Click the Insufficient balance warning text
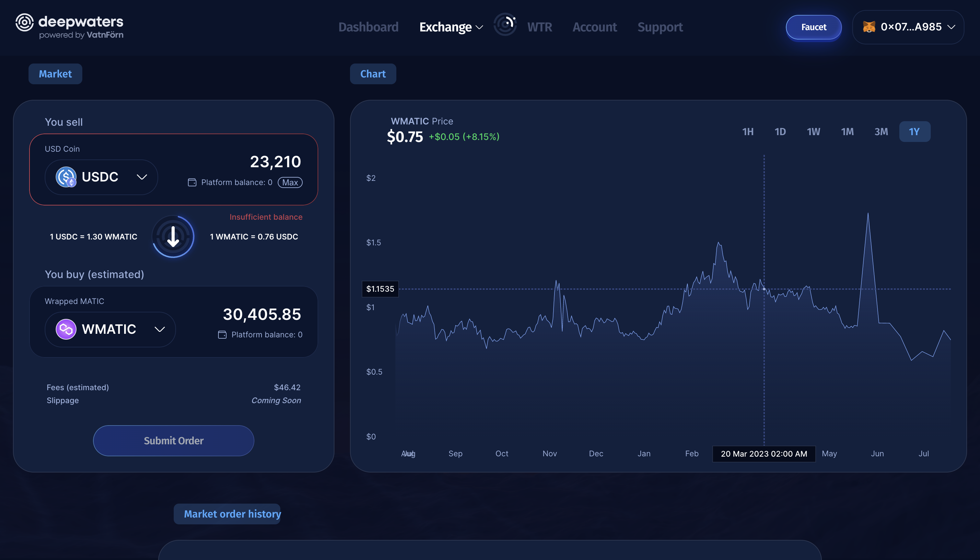The image size is (980, 560). coord(266,217)
